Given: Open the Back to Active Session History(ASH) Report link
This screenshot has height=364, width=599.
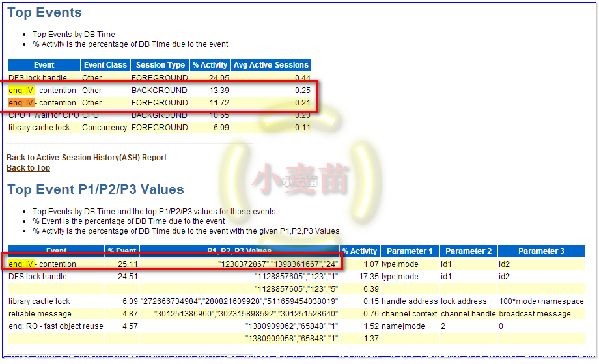Looking at the screenshot, I should point(87,158).
